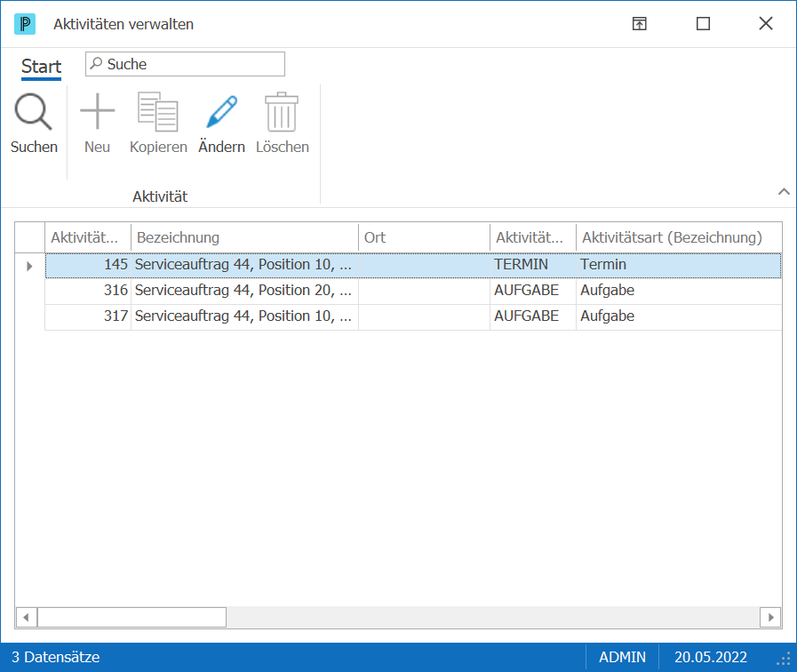The image size is (797, 672).
Task: Close the Aktivitäten verwalten window
Action: pyautogui.click(x=766, y=23)
